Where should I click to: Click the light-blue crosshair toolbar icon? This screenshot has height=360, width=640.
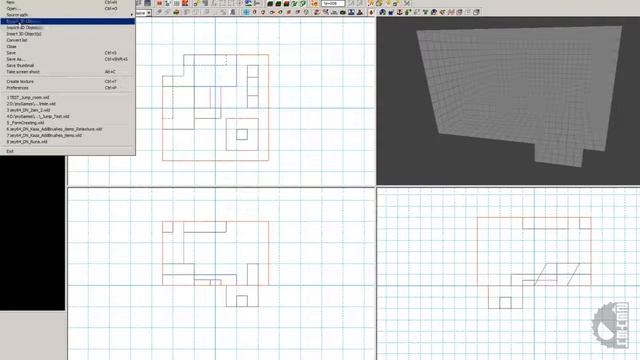pos(246,12)
